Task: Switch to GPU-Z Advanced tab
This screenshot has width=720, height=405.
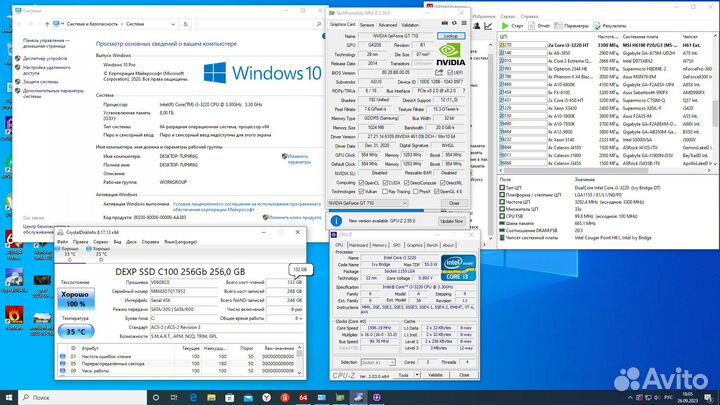Action: coord(388,25)
